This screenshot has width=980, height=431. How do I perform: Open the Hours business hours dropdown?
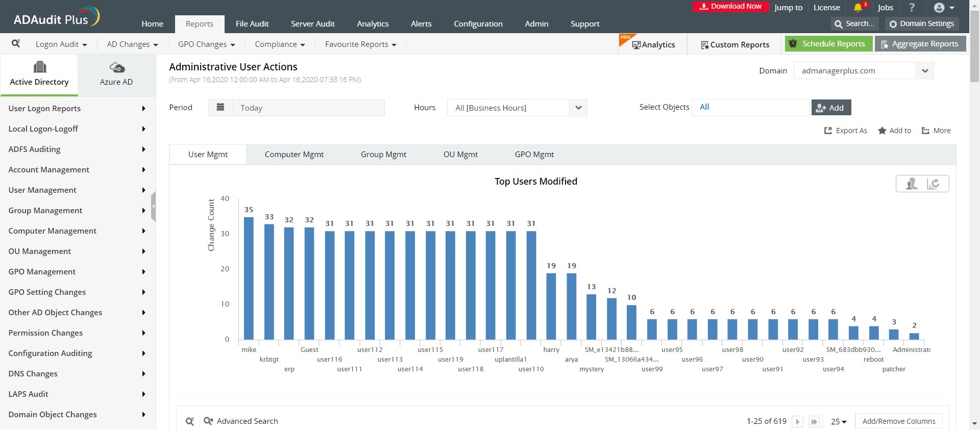coord(578,108)
